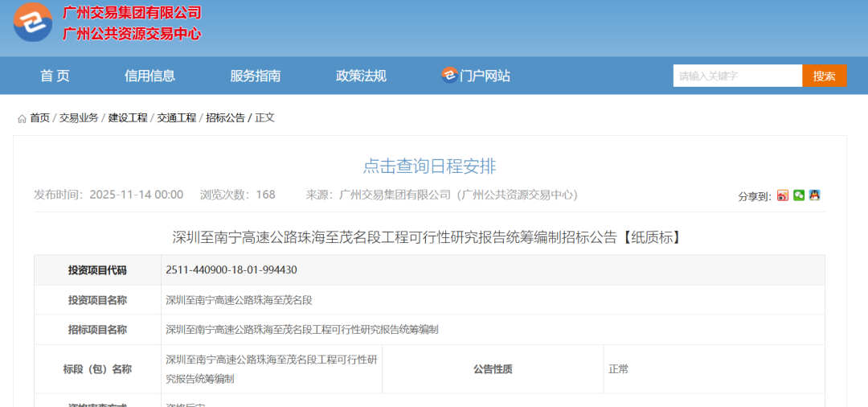This screenshot has height=407, width=868.
Task: Click the orange 搜索 button
Action: [824, 76]
